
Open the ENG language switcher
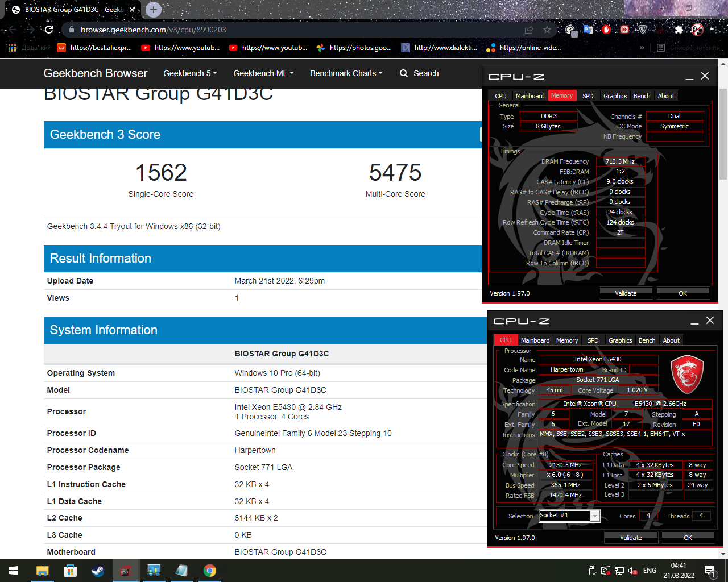click(650, 571)
